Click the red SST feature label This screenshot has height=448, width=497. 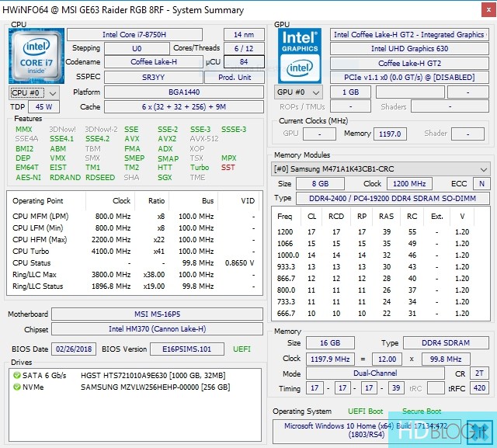tap(228, 167)
